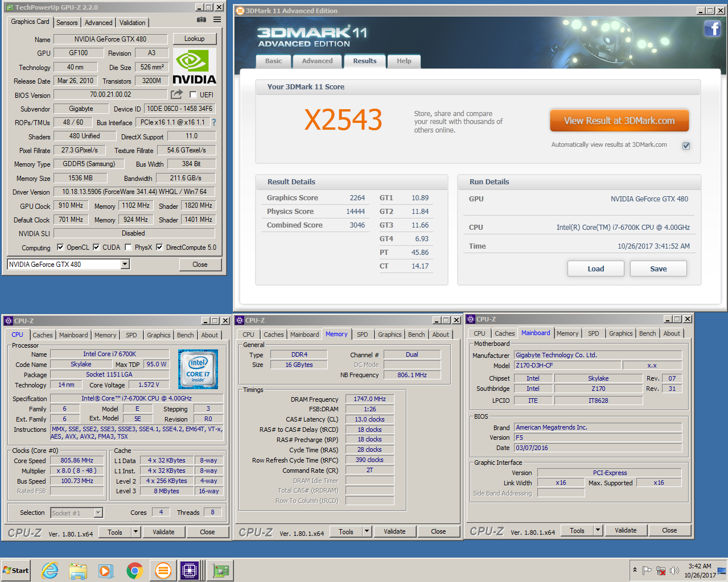Expand Tools dropdown arrow in Memory tab window
The width and height of the screenshot is (728, 582).
tap(367, 531)
